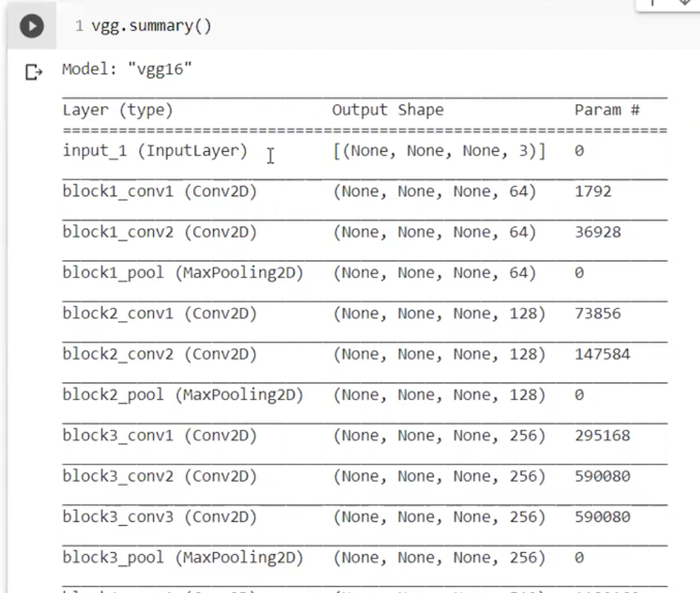Select the block1_conv1 output shape value
This screenshot has width=700, height=593.
pyautogui.click(x=435, y=191)
